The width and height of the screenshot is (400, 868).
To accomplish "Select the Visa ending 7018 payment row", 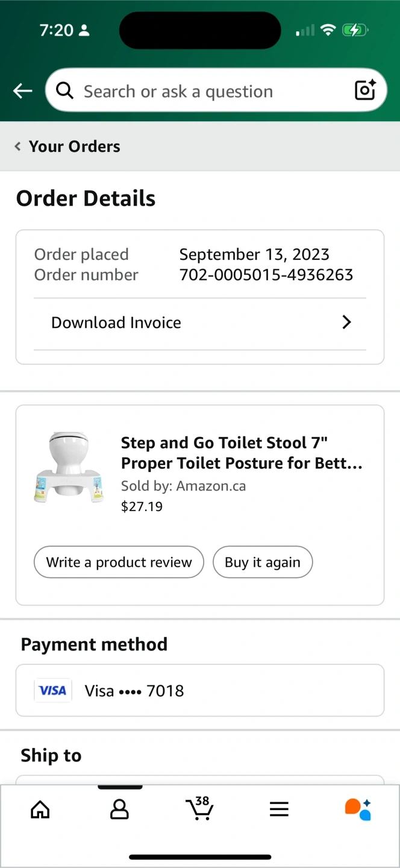I will 200,691.
